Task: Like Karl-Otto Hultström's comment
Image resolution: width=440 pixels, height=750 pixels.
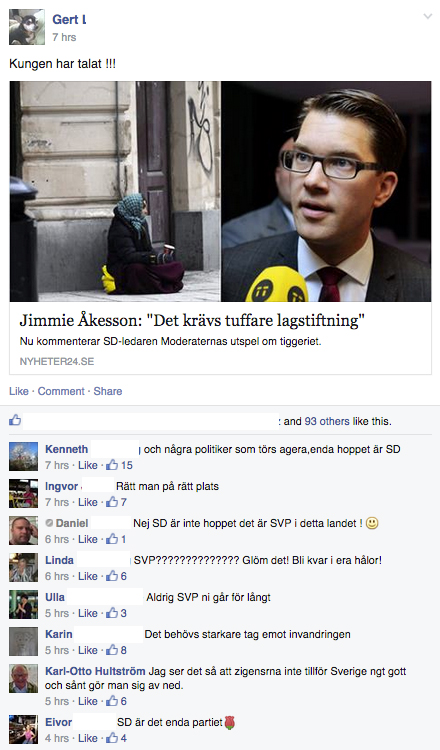Action: [x=88, y=701]
